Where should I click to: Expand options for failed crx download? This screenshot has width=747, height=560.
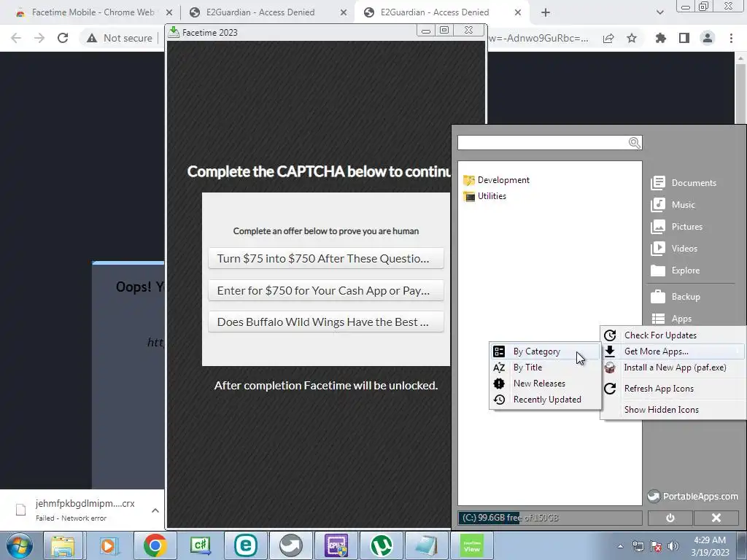pyautogui.click(x=155, y=510)
